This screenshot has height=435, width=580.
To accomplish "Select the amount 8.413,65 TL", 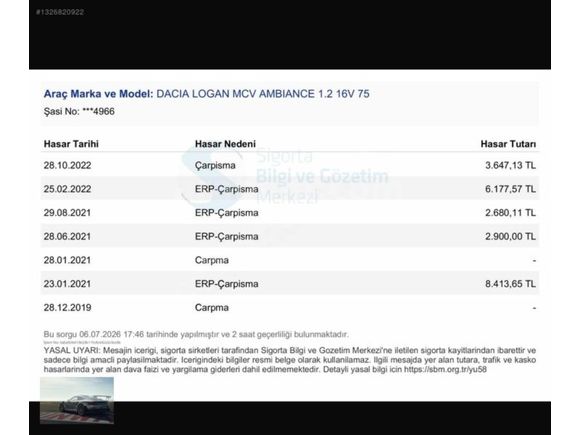I will coord(510,284).
